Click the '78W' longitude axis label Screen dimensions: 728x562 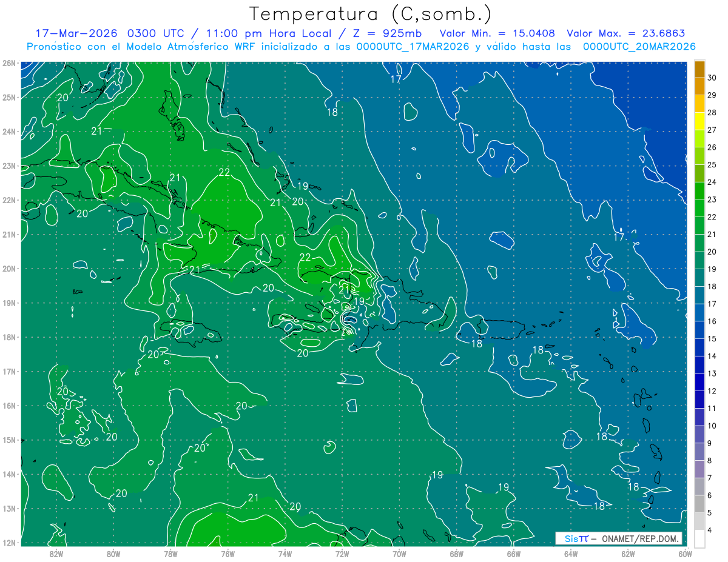[170, 554]
